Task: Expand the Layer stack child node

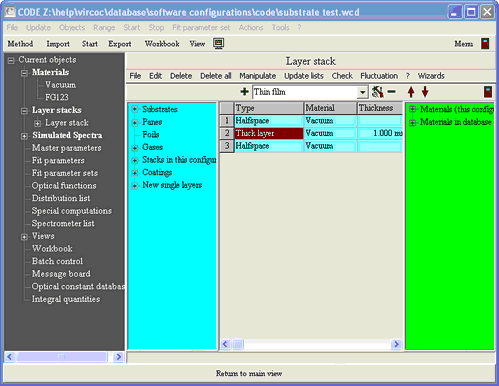Action: point(37,123)
